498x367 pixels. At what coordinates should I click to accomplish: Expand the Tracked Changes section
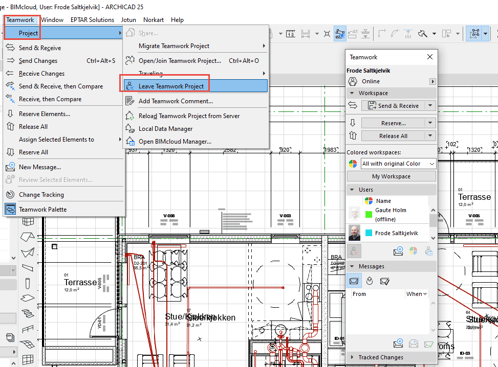click(x=352, y=357)
